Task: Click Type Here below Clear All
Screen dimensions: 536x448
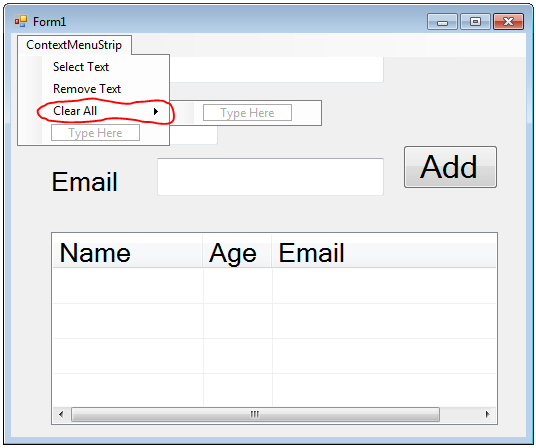Action: [95, 133]
